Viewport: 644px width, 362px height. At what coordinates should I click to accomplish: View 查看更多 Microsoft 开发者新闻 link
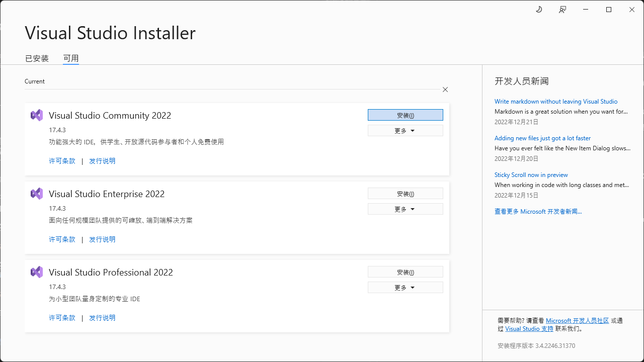538,212
